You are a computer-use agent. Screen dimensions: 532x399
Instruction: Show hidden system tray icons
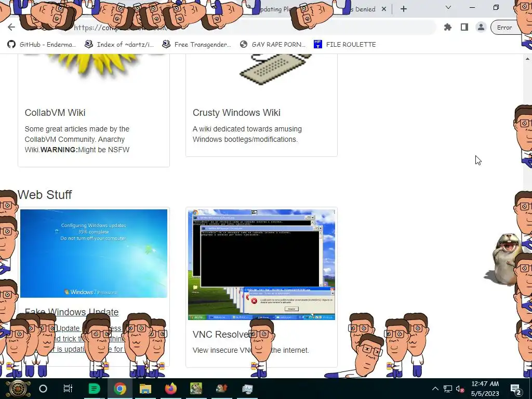(435, 389)
